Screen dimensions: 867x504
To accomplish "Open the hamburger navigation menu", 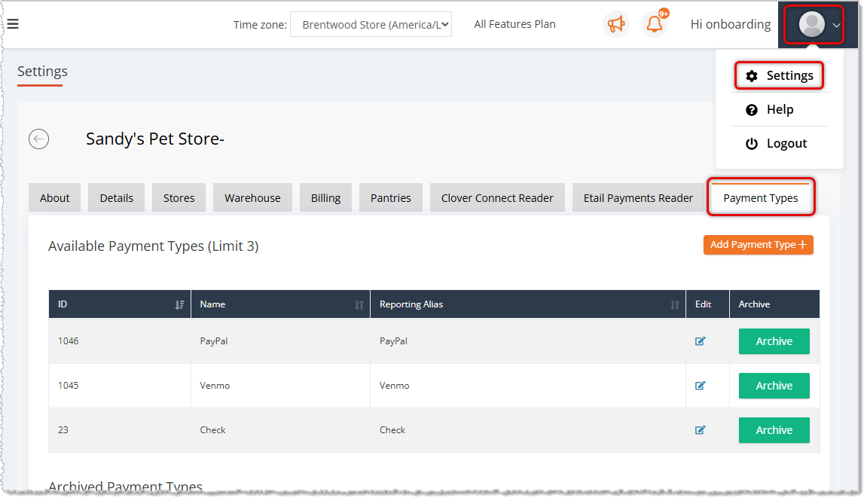I will (13, 24).
